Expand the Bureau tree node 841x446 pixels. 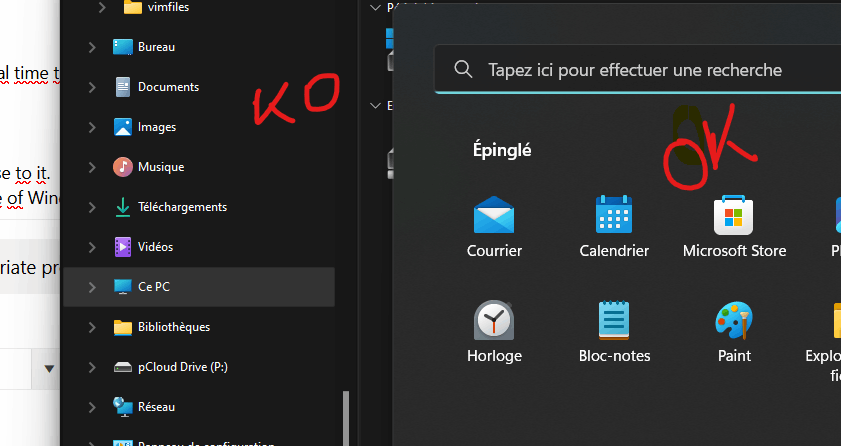(x=92, y=47)
